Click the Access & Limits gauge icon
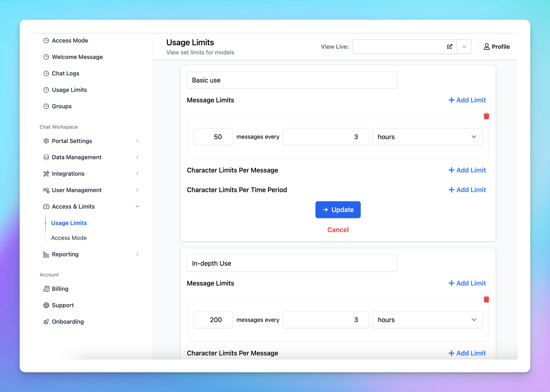The height and width of the screenshot is (392, 550). (x=46, y=207)
